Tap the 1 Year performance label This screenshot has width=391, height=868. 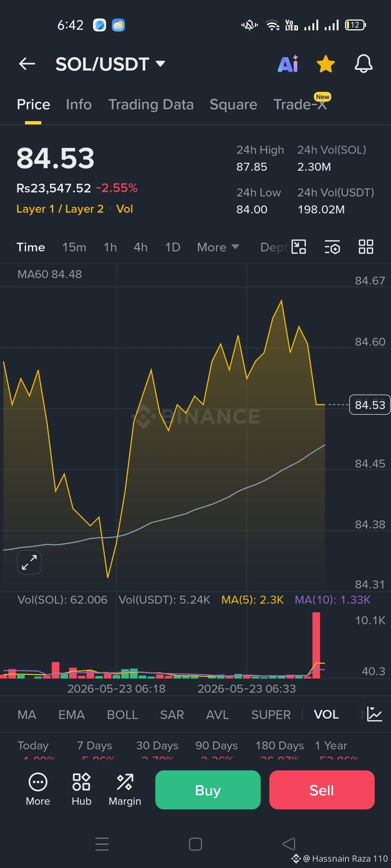331,746
